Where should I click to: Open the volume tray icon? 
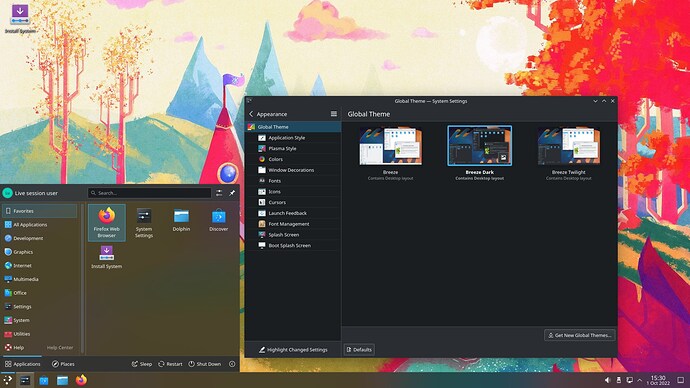(608, 380)
